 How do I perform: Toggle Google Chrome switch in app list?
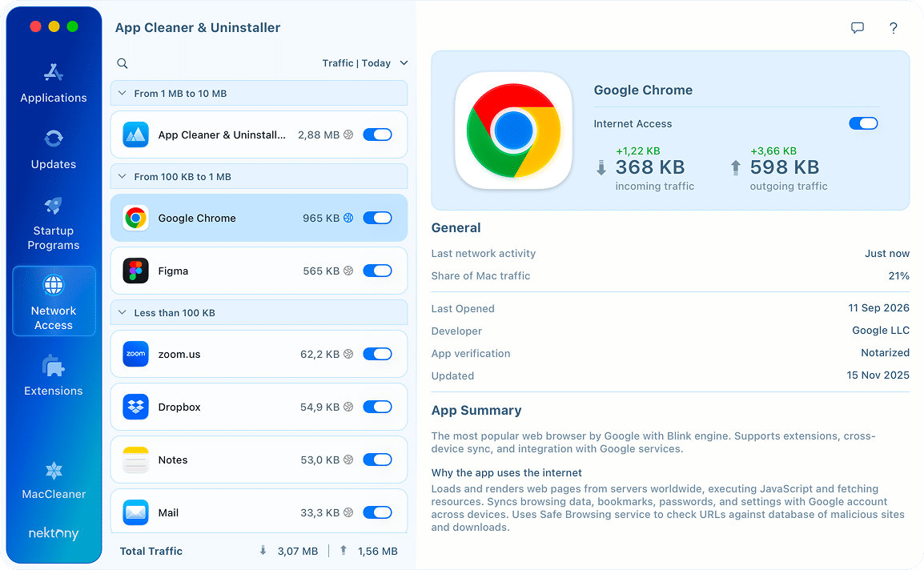pos(377,218)
